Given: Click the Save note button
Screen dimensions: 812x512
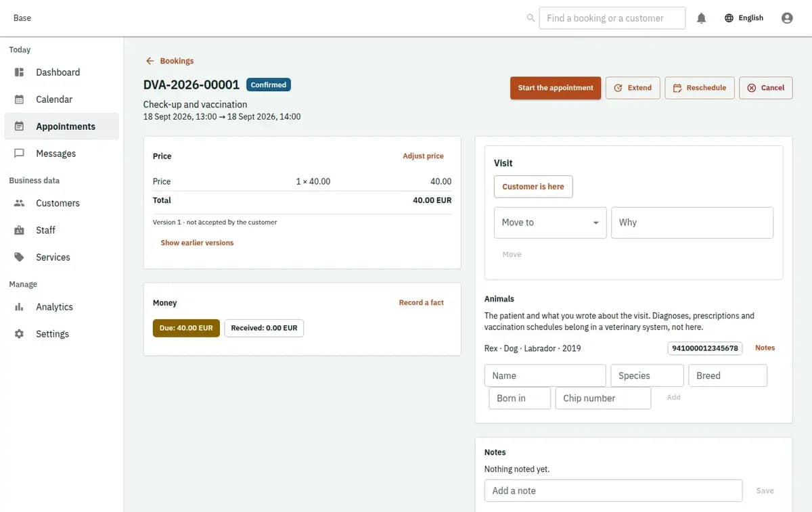Looking at the screenshot, I should (765, 491).
